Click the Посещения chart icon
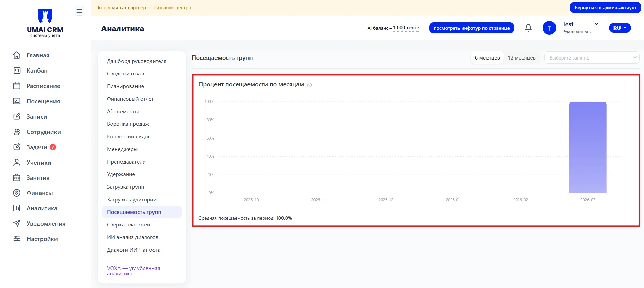 click(x=17, y=101)
